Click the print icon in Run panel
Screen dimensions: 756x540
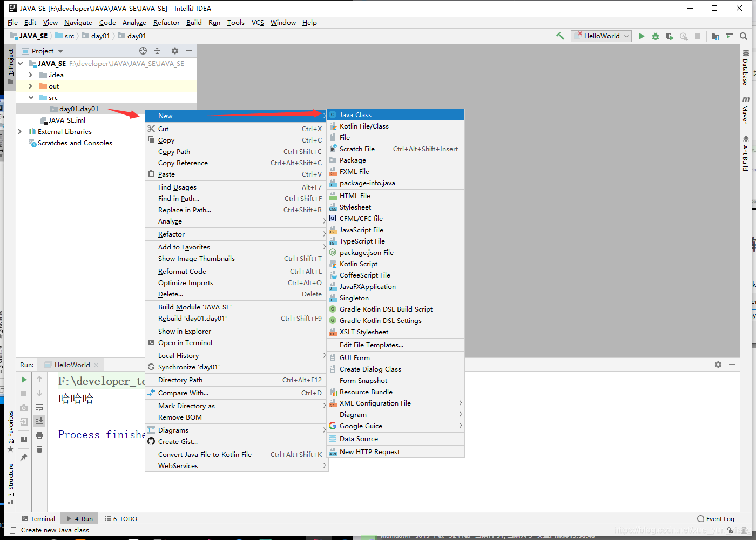39,435
